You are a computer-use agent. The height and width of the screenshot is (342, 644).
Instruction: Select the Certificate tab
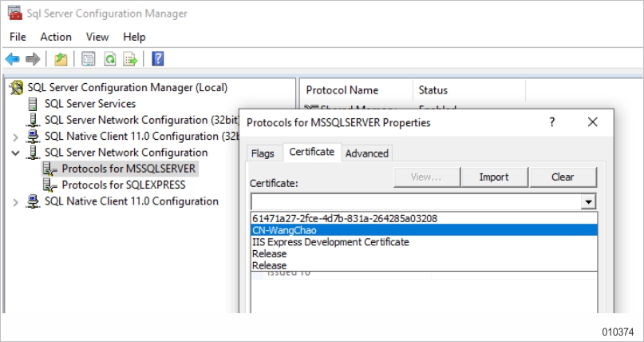pos(312,152)
